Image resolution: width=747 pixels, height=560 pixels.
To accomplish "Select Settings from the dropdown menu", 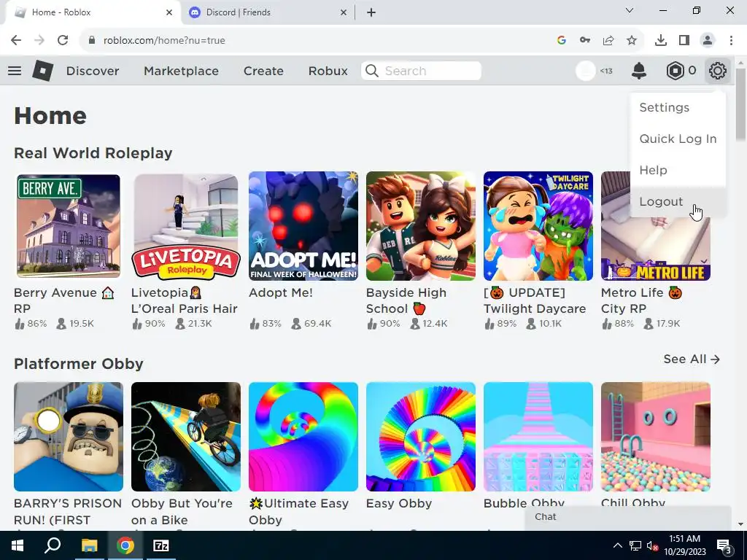I will point(664,108).
